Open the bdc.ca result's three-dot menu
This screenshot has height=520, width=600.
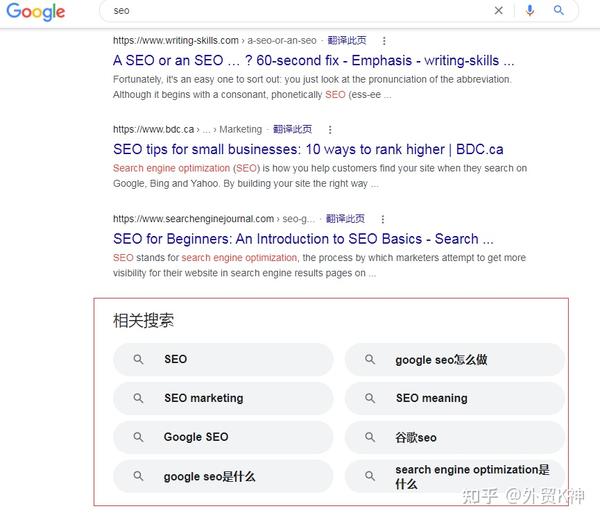(x=330, y=130)
